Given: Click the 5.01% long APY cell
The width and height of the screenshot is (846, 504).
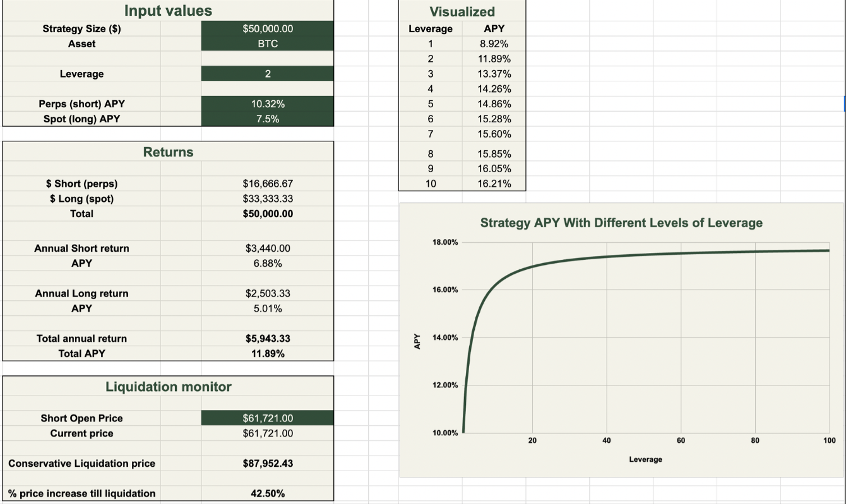Looking at the screenshot, I should pyautogui.click(x=268, y=308).
